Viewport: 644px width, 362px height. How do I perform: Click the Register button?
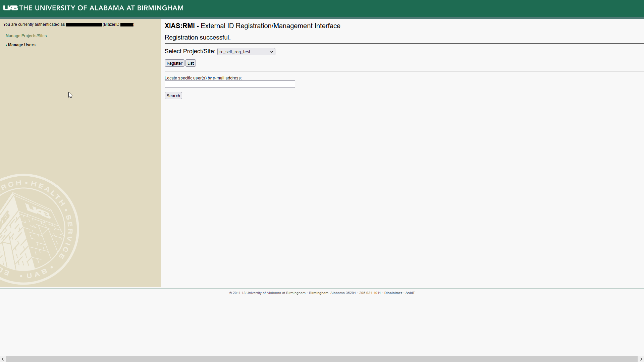[174, 63]
